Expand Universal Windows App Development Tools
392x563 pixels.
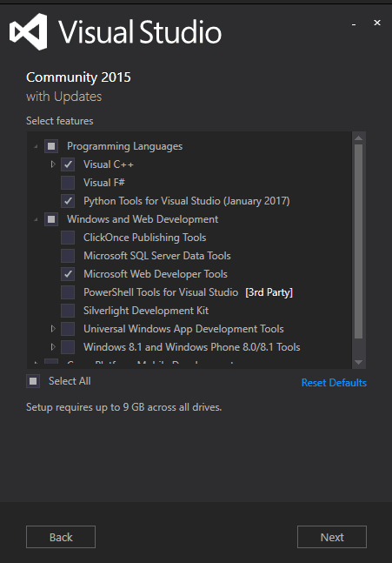(x=53, y=329)
